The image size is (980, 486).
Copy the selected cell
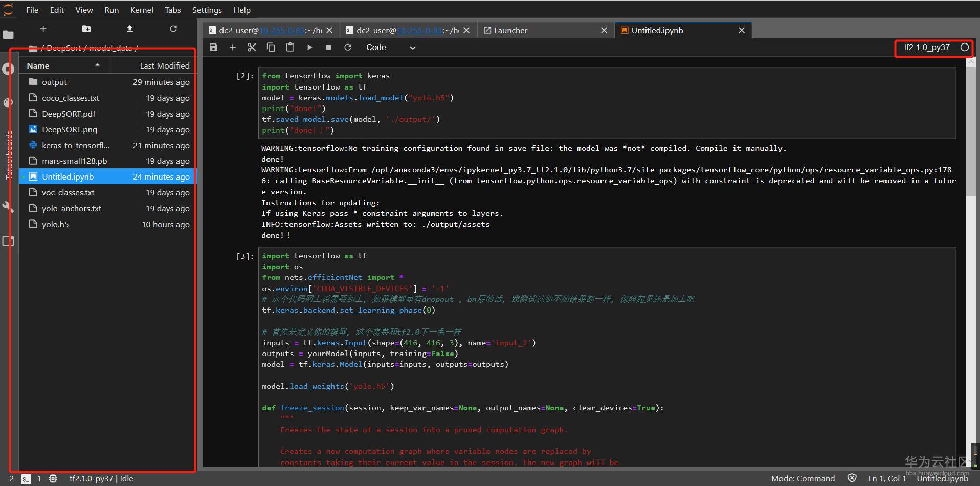point(271,47)
